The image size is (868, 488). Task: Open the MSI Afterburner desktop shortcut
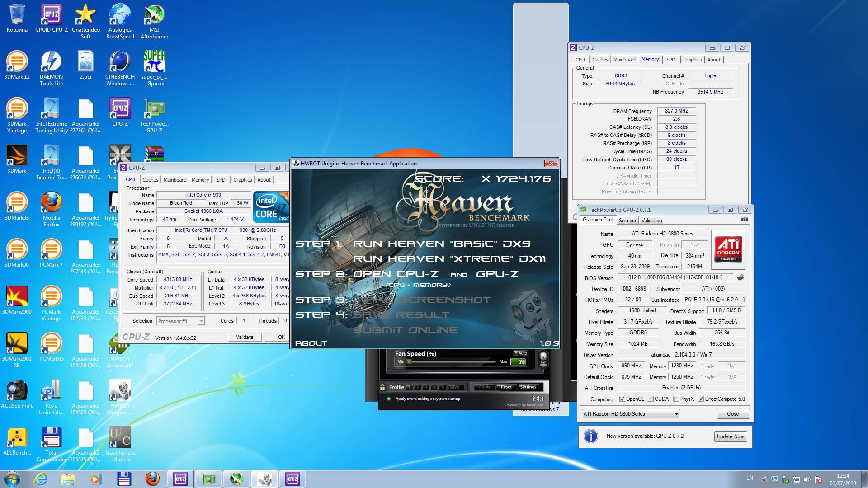[154, 22]
